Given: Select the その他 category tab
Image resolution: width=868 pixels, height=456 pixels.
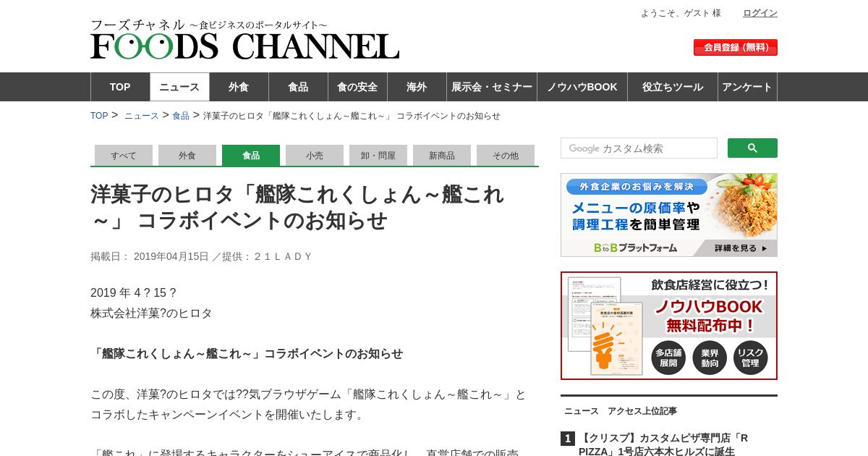Looking at the screenshot, I should click(506, 155).
